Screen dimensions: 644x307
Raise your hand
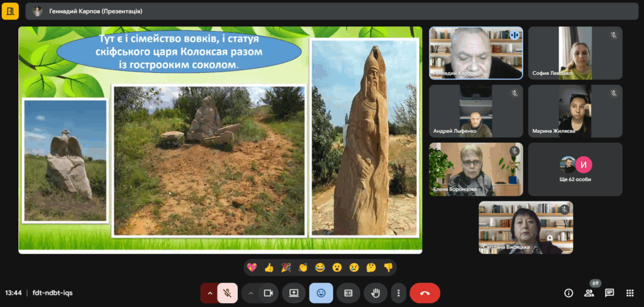coord(375,293)
